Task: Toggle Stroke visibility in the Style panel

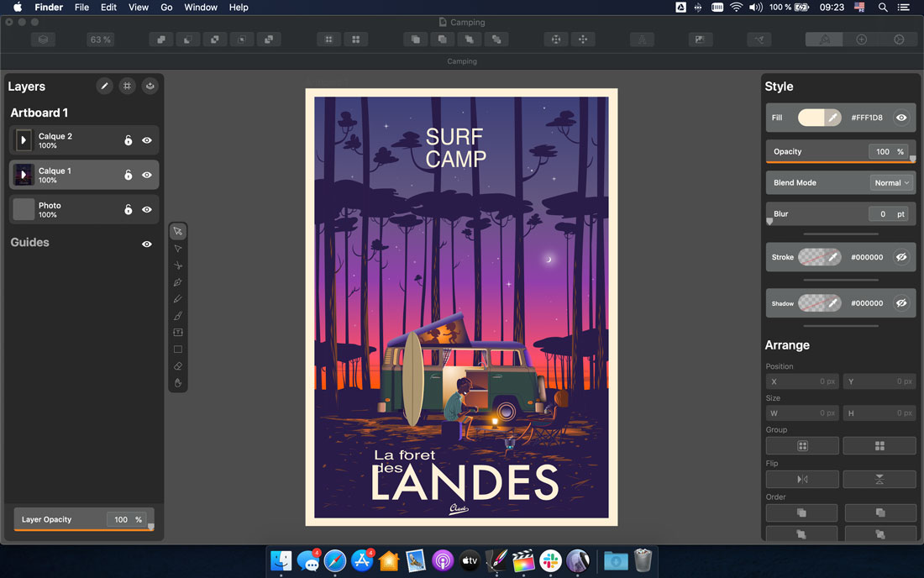Action: (x=901, y=256)
